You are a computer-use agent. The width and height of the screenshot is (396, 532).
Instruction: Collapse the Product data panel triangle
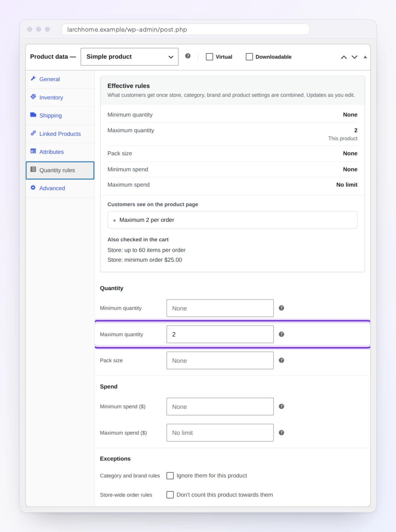tap(365, 57)
